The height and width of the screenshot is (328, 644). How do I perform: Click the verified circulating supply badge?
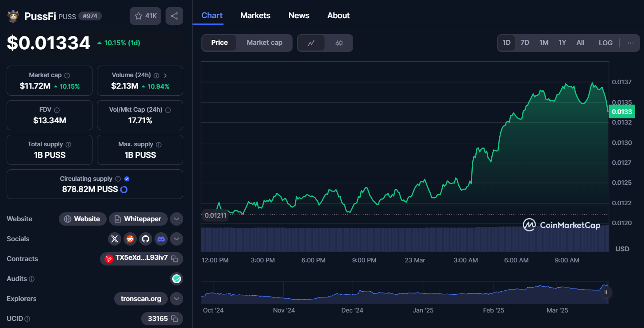(127, 179)
